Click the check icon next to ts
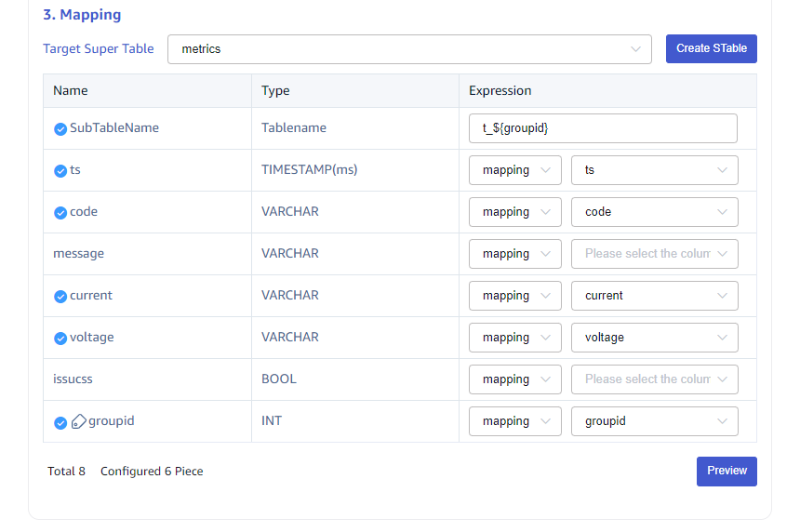 point(60,171)
